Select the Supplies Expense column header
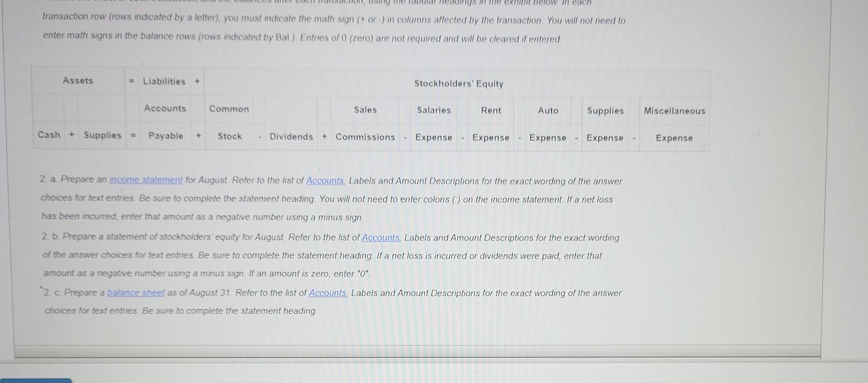This screenshot has height=383, width=868. [x=605, y=124]
